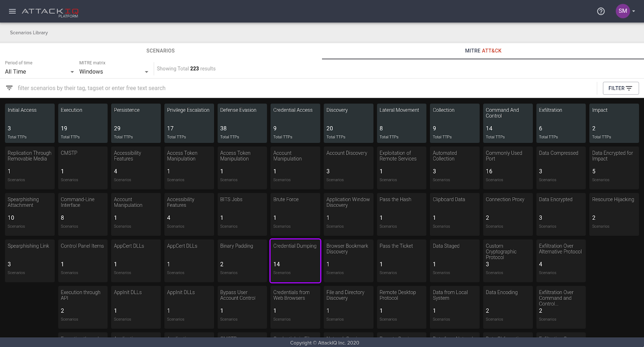The image size is (644, 347).
Task: Click the Defense Evasion tactic header
Action: coord(242,123)
